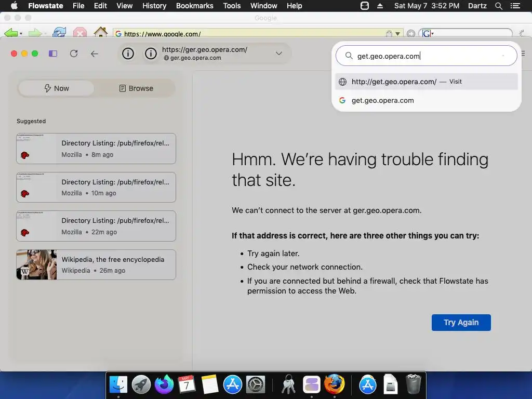
Task: Open Directory Listing card from 22m ago
Action: point(96,226)
